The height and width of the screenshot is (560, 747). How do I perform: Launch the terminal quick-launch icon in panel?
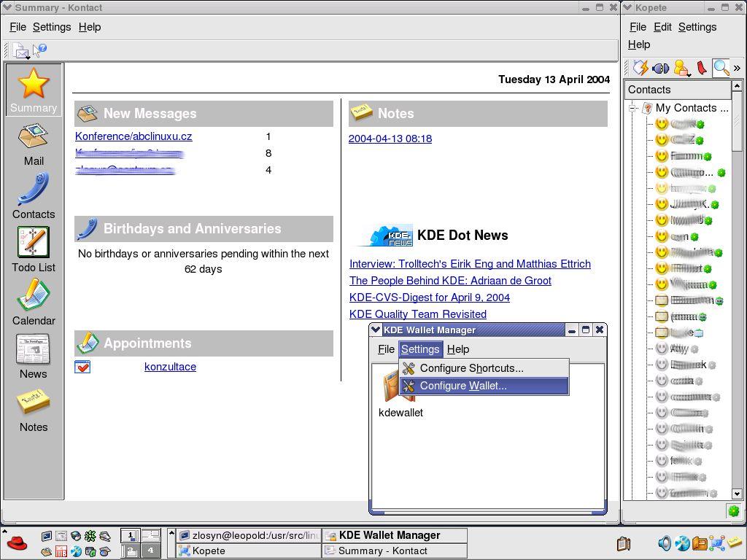click(x=46, y=536)
